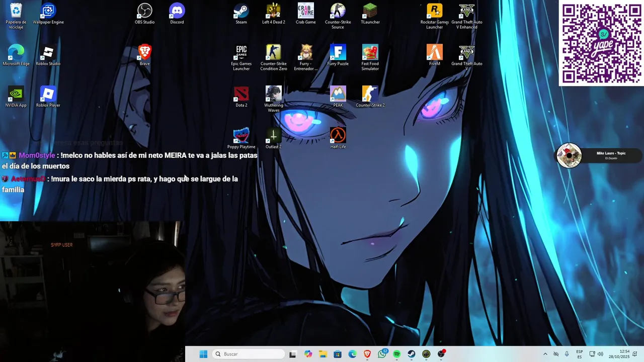Screen dimensions: 644x362
Task: Select the NVIDIA App desktop icon
Action: pyautogui.click(x=16, y=97)
